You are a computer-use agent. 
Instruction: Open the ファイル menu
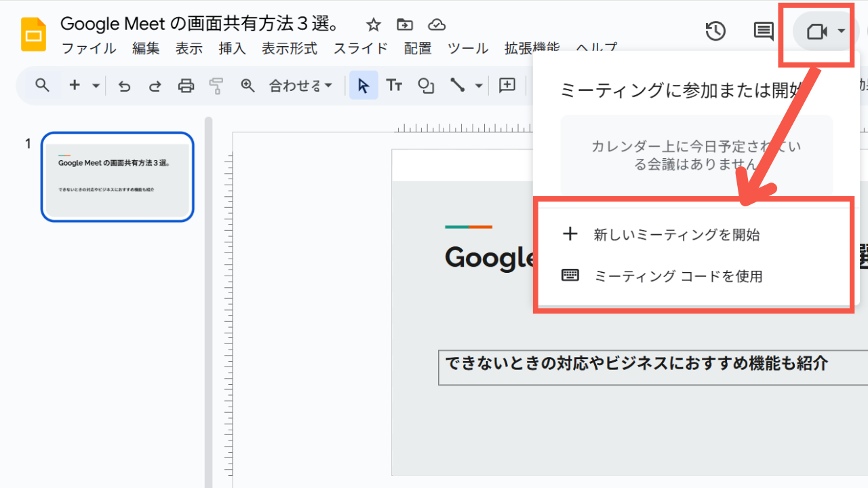[89, 48]
